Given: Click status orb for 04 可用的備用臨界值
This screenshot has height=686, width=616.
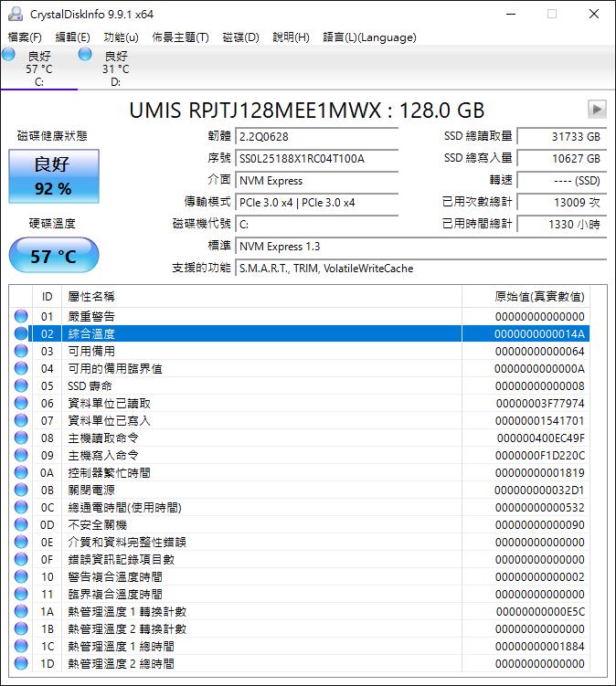Looking at the screenshot, I should click(21, 368).
